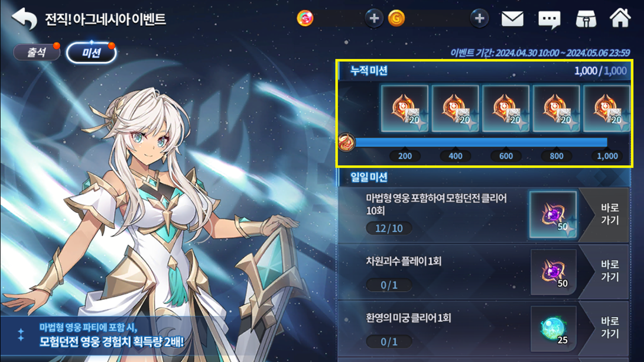Tap the gem currency icon
This screenshot has height=362, width=644.
tap(305, 18)
